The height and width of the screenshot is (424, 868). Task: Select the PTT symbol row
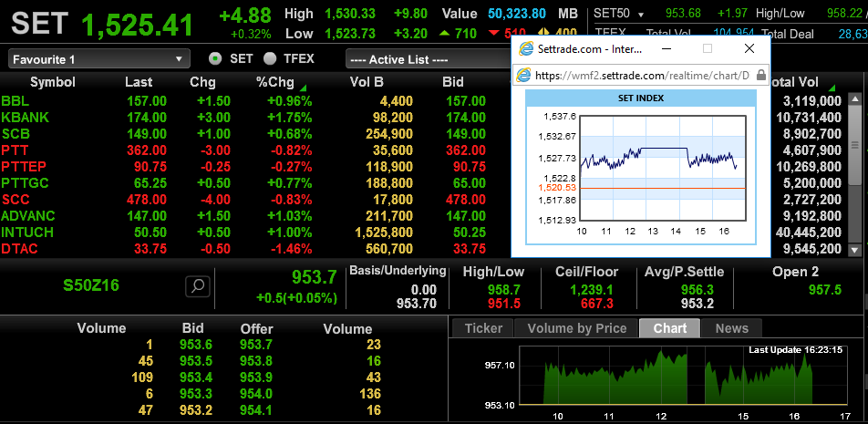coord(254,150)
